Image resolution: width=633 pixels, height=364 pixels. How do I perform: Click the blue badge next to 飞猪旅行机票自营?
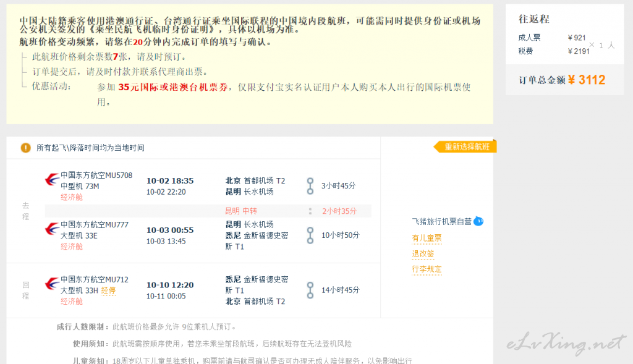coord(478,221)
